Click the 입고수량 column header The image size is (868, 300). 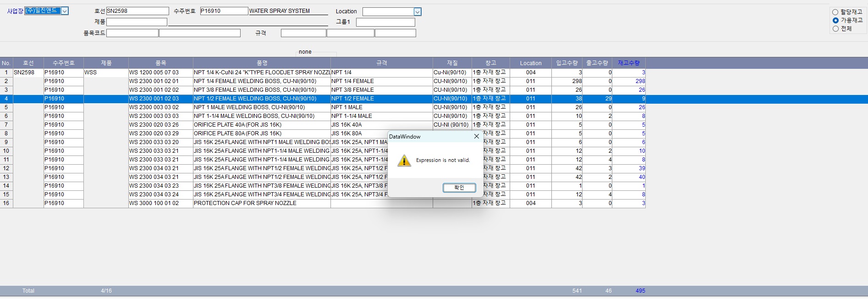click(x=566, y=63)
